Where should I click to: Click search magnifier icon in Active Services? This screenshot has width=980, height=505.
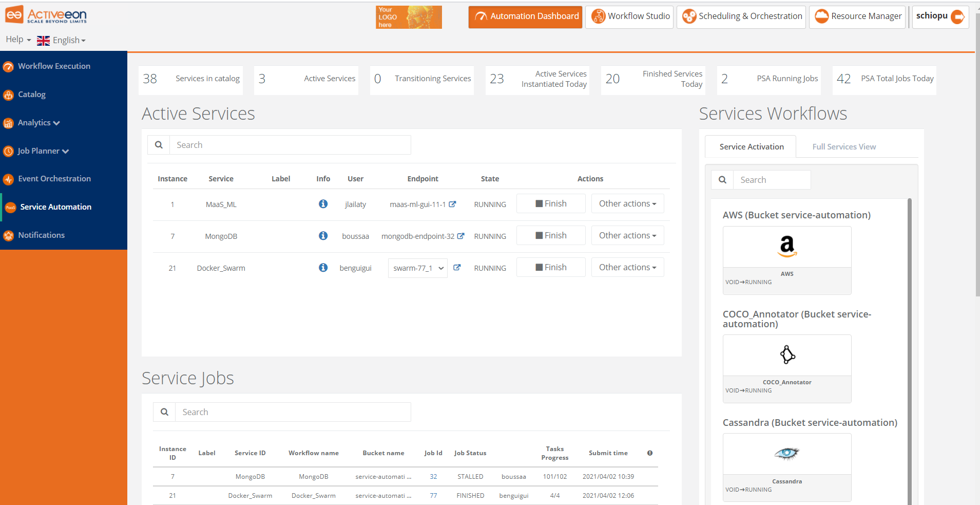pos(159,145)
